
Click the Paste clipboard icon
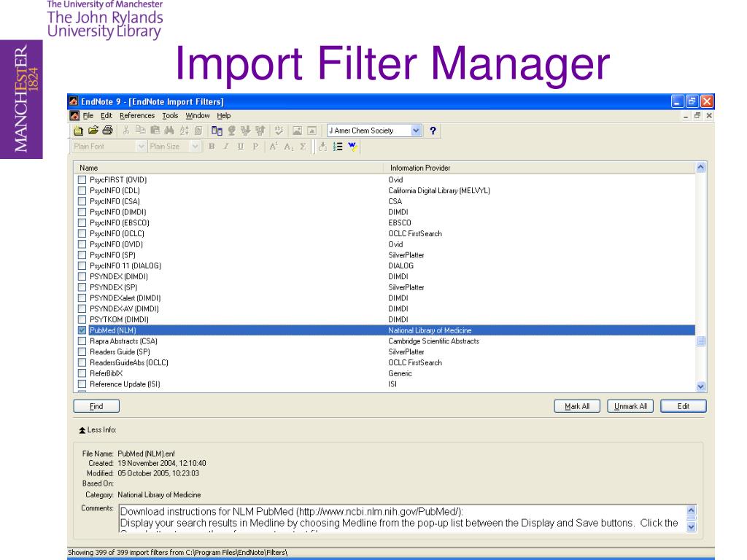[x=155, y=131]
